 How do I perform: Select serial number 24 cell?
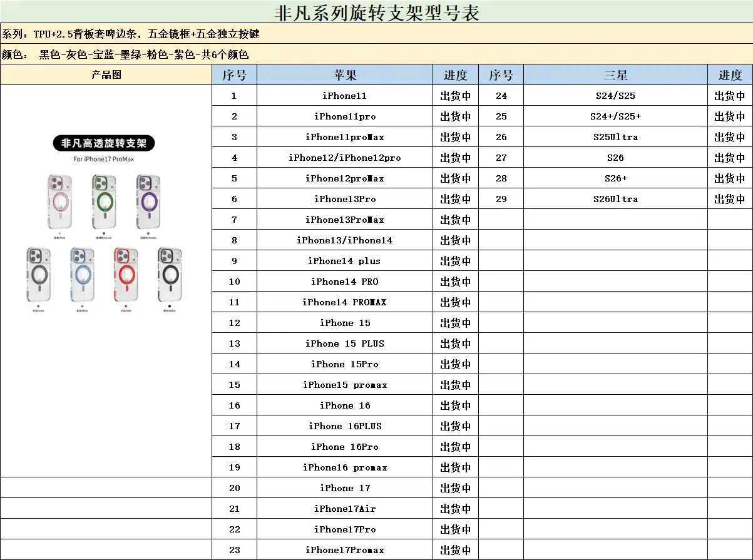click(x=501, y=96)
